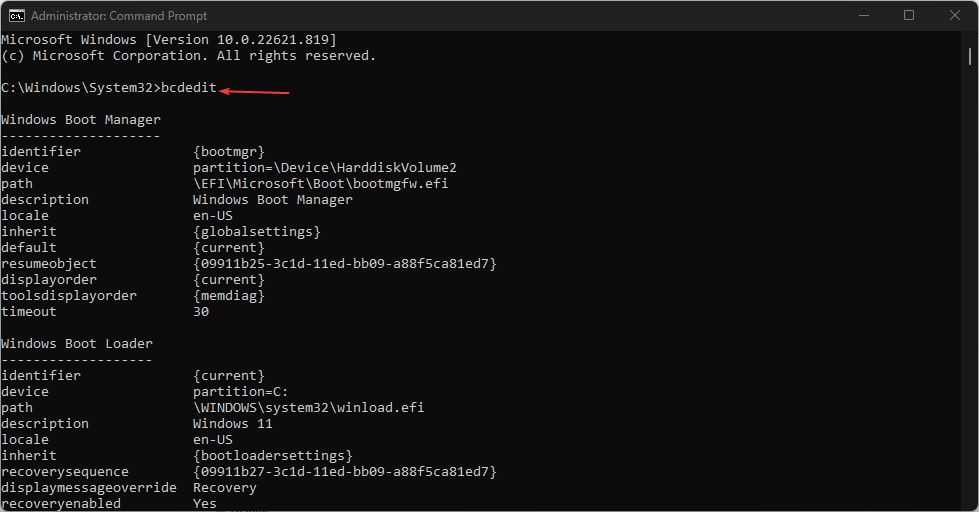Click the {bootloadersettings} inherit value

pos(273,456)
